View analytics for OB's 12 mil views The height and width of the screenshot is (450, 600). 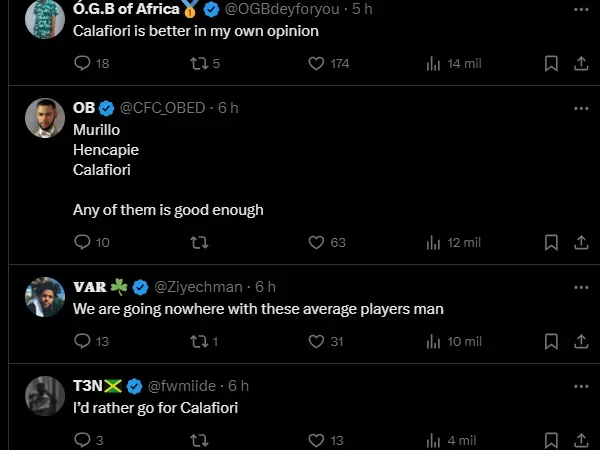point(434,242)
